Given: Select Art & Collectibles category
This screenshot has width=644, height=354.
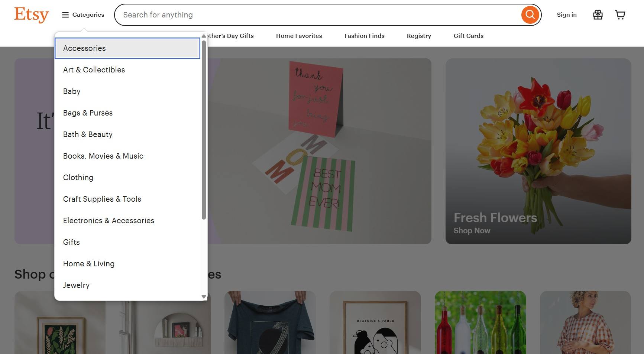Looking at the screenshot, I should tap(127, 70).
